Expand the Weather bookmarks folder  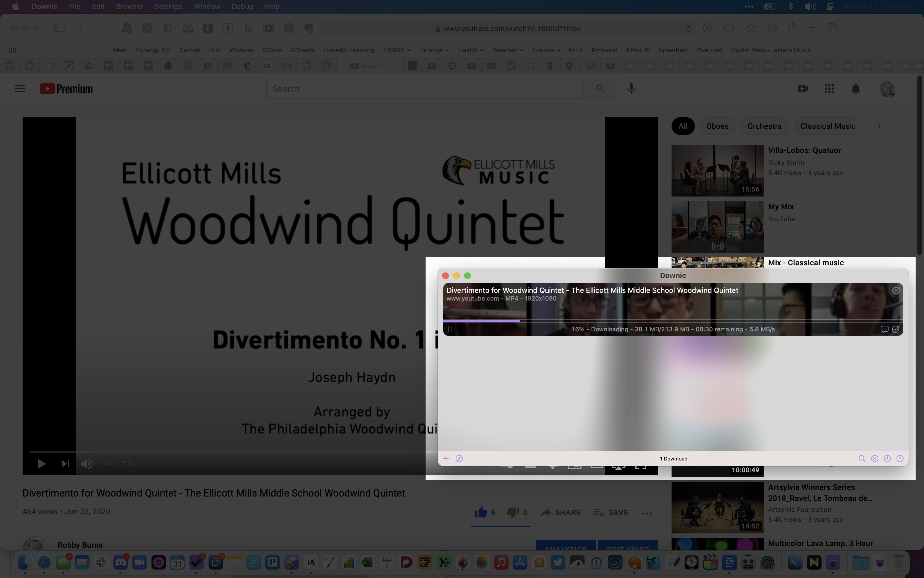point(507,50)
